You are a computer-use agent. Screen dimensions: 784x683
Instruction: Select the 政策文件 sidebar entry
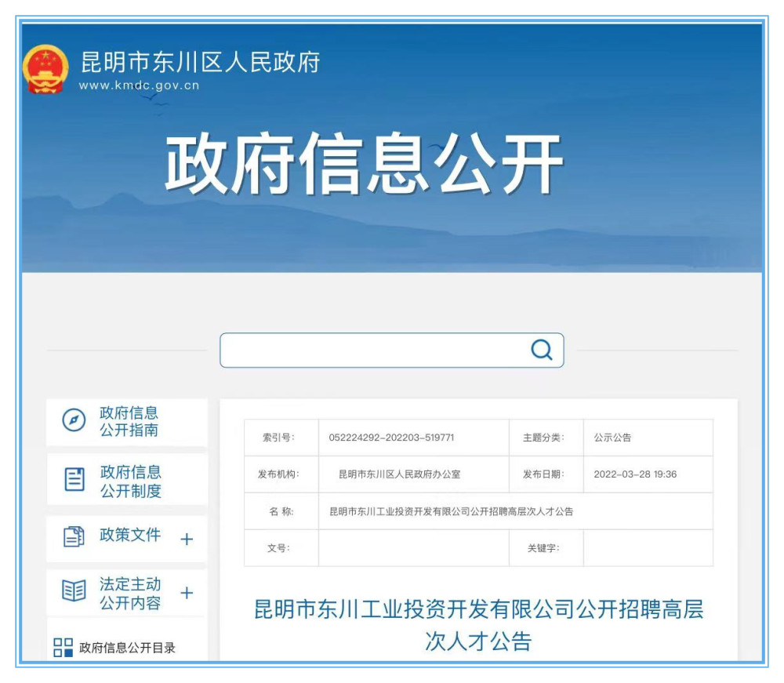[x=130, y=536]
